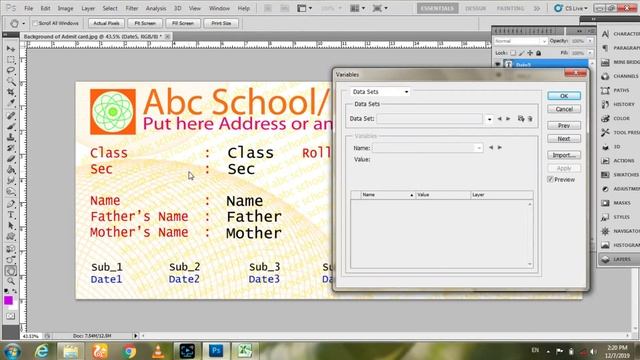
Task: Go to previous data set arrow
Action: coord(499,119)
